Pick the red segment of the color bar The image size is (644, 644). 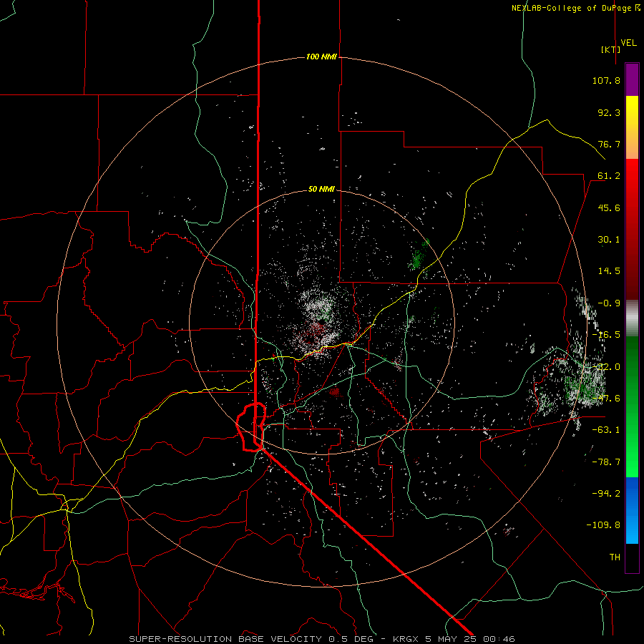click(x=632, y=229)
